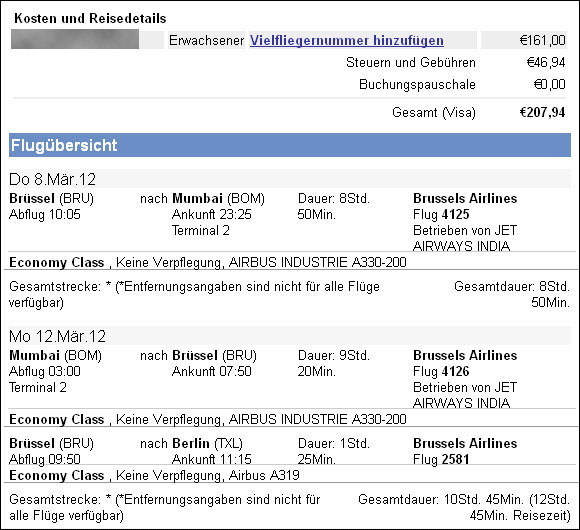The height and width of the screenshot is (530, 580).
Task: Select the Do 8.Mär.12 date heading
Action: (x=52, y=179)
